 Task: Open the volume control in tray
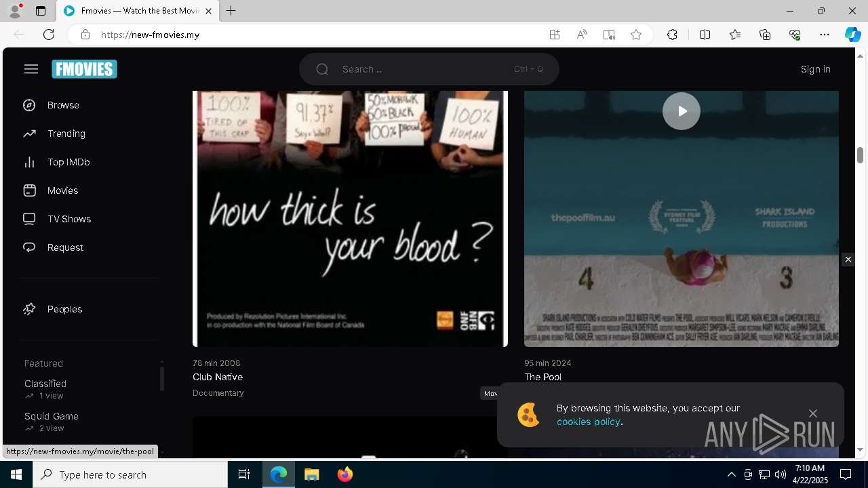[x=780, y=474]
